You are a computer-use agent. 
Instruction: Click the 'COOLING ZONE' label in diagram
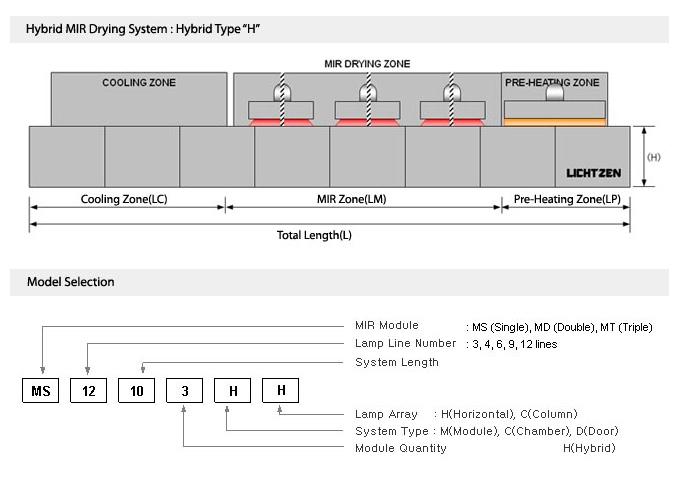click(139, 82)
